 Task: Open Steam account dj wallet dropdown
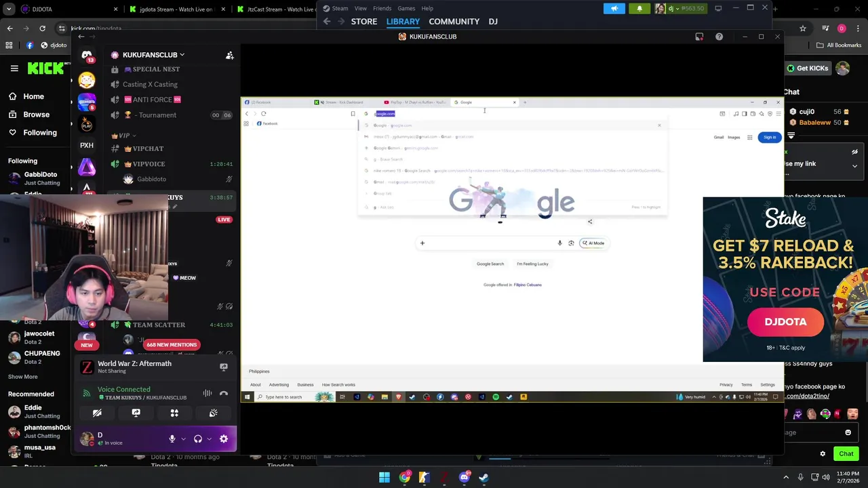(x=680, y=9)
